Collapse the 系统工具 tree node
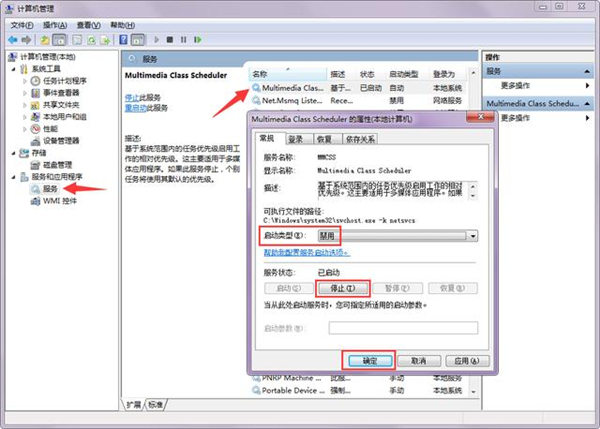 click(14, 69)
